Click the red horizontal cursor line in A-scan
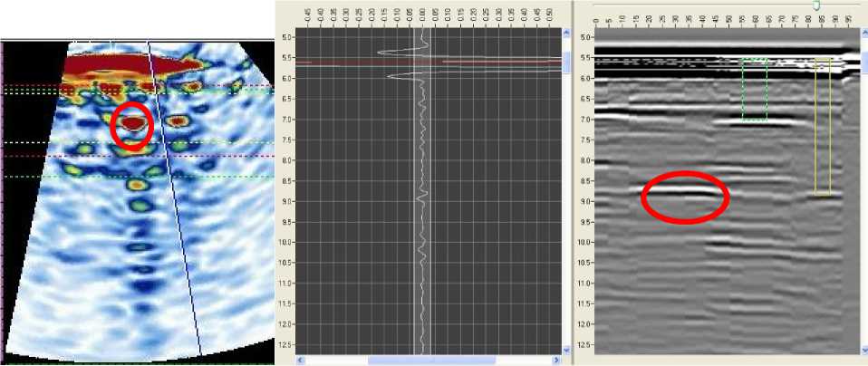Viewport: 868px width, 366px height. click(x=429, y=63)
